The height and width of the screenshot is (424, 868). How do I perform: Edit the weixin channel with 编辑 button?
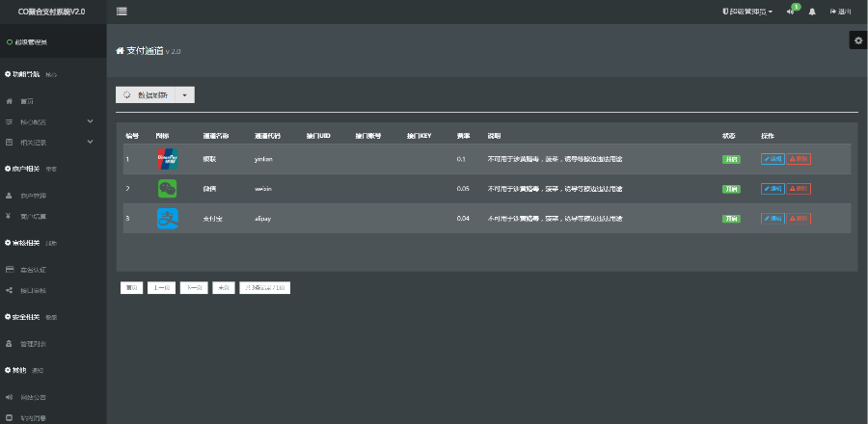(773, 189)
